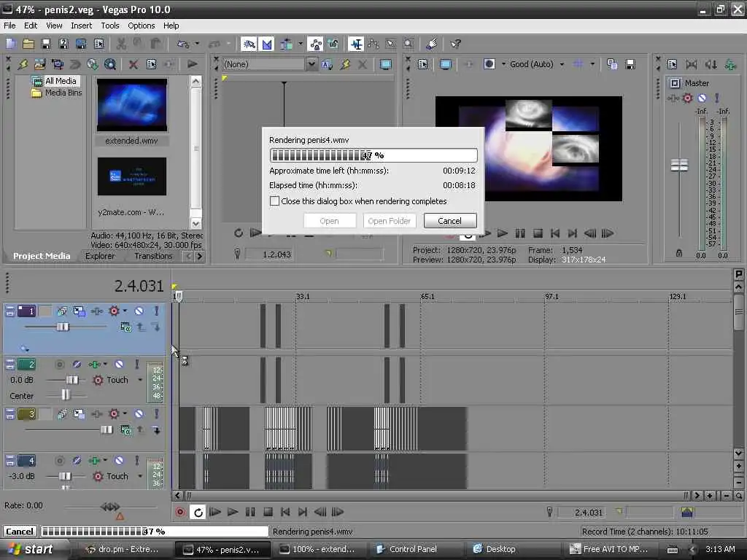
Task: Click the track 2 volume slider handle
Action: point(72,380)
